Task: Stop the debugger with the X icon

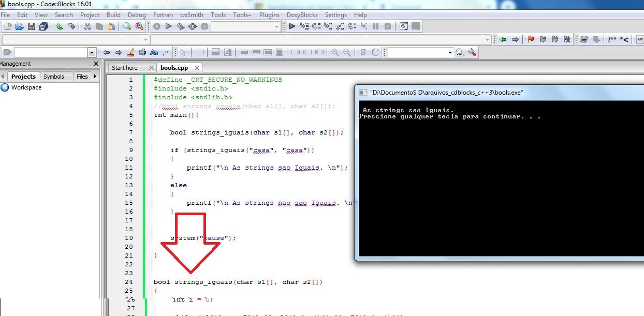Action: click(388, 26)
